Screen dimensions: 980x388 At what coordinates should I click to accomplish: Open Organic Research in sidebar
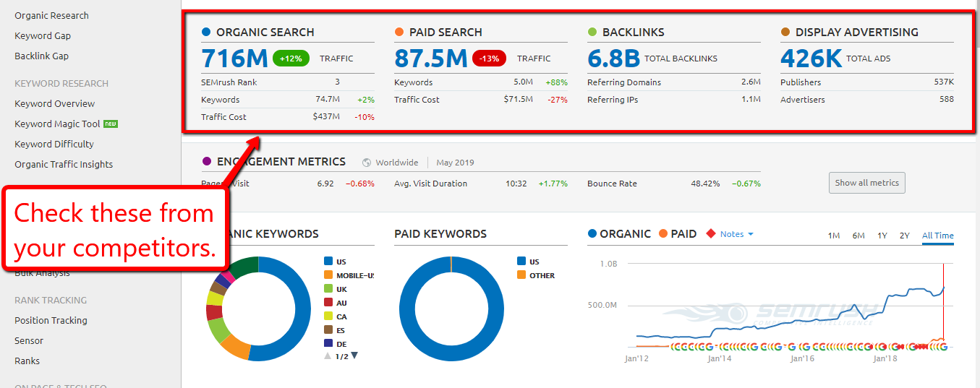click(51, 15)
